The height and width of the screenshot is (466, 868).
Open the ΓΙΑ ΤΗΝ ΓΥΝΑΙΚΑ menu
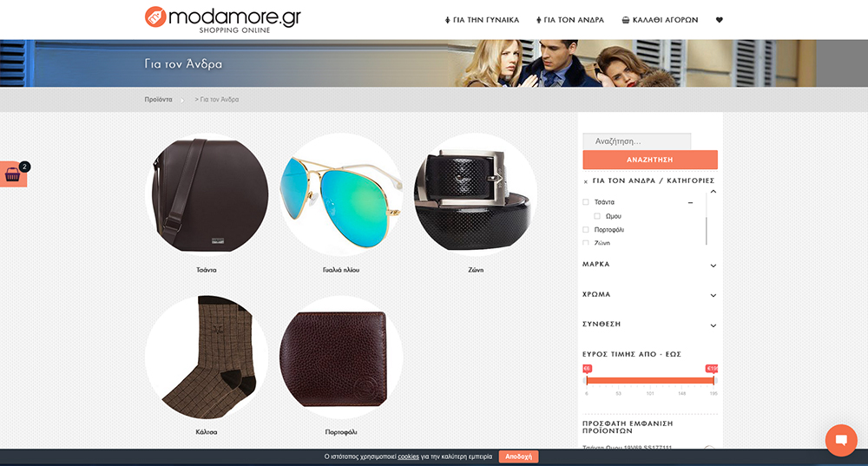(x=482, y=20)
